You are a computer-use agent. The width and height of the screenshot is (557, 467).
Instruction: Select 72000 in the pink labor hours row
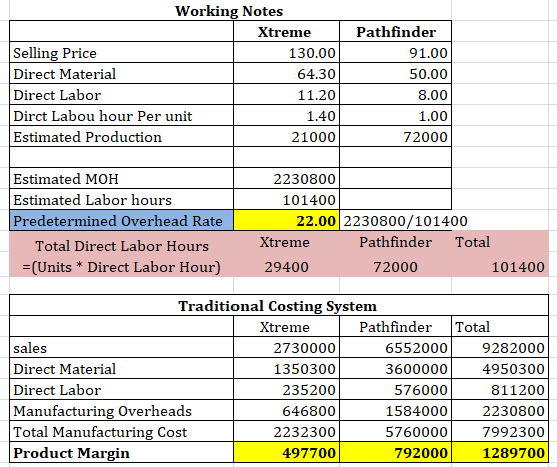[x=395, y=267]
